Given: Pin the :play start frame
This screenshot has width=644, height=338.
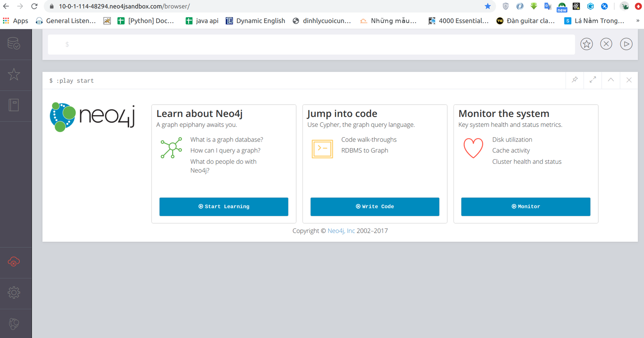Looking at the screenshot, I should click(x=575, y=80).
